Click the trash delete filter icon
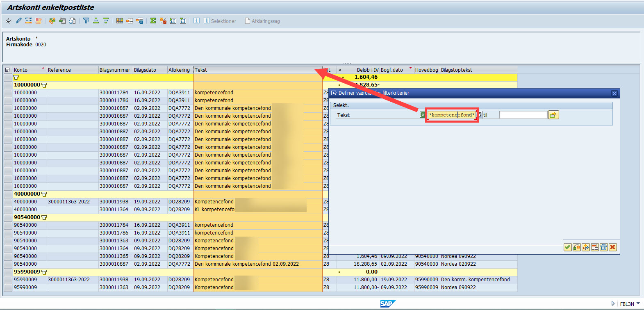Viewport: 644px width, 310px height. [603, 247]
